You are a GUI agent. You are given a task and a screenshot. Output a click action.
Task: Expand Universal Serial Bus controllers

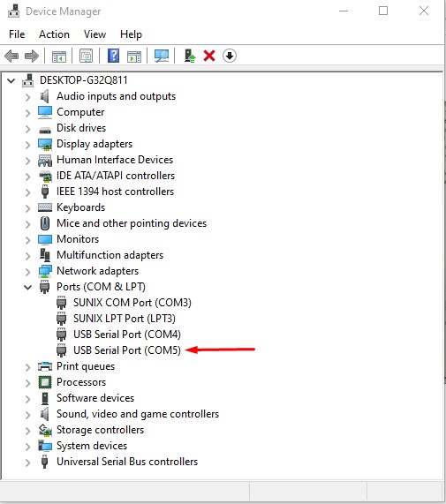coord(28,463)
